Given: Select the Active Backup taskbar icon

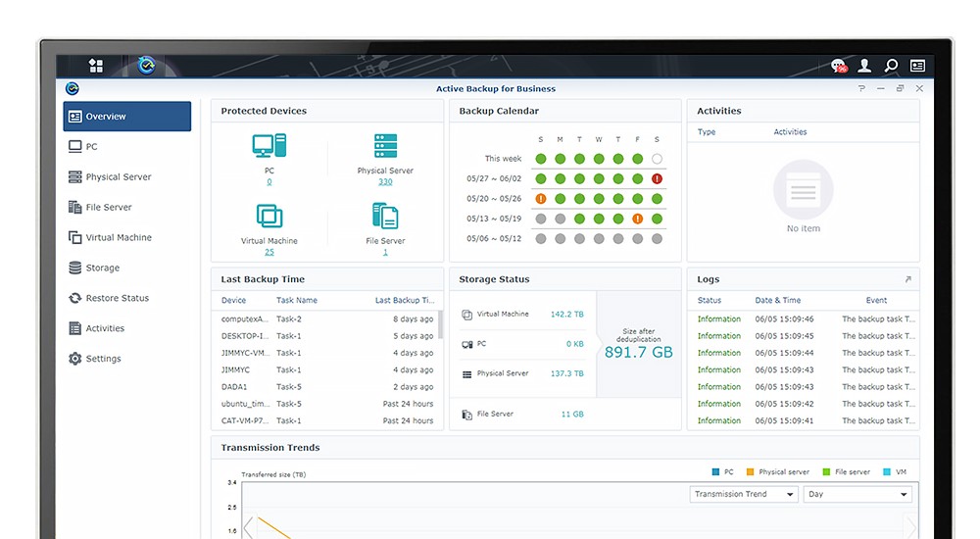Looking at the screenshot, I should tap(146, 65).
